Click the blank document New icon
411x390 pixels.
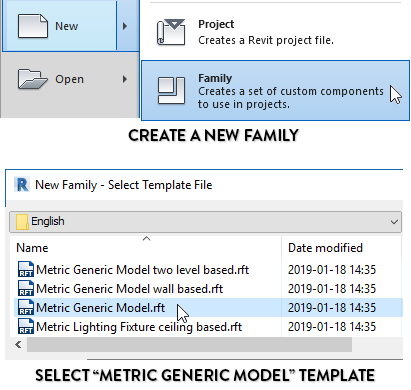tap(33, 26)
